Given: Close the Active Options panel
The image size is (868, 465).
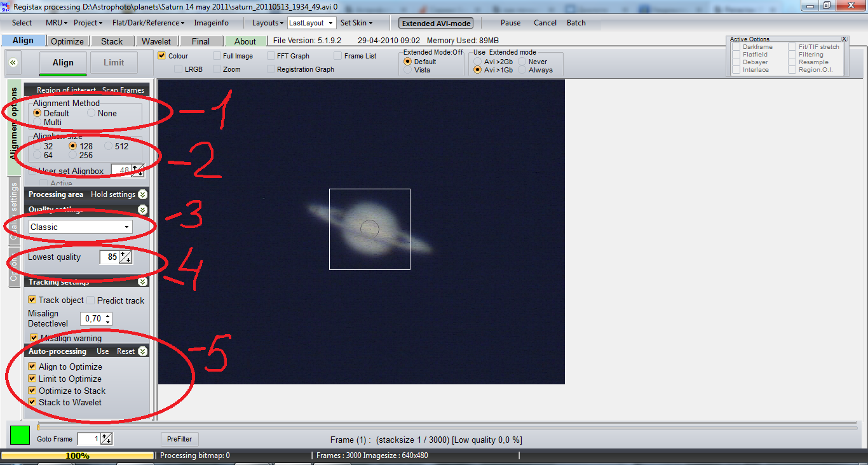Looking at the screenshot, I should tap(844, 39).
